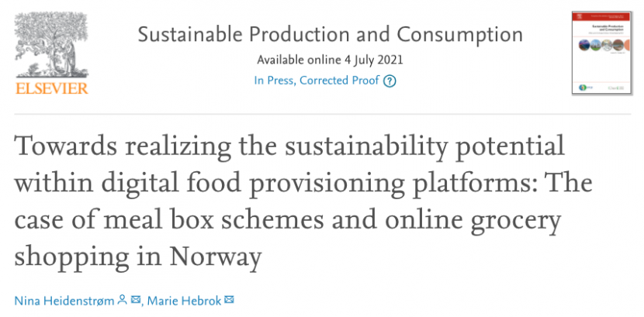Click the envelope icon after Nina Heidenstrøm
This screenshot has height=317, width=644.
pyautogui.click(x=136, y=300)
